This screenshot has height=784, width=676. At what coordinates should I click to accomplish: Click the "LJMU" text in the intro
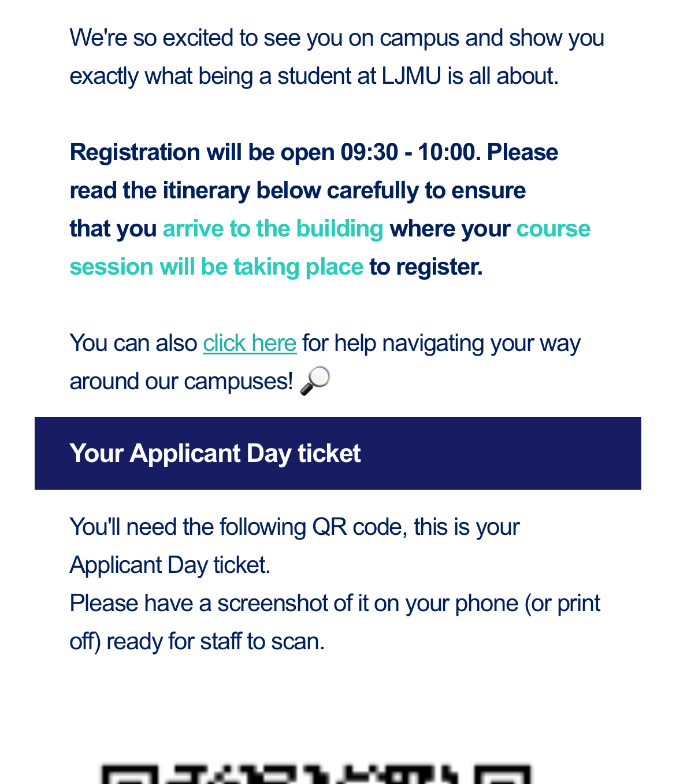click(411, 76)
